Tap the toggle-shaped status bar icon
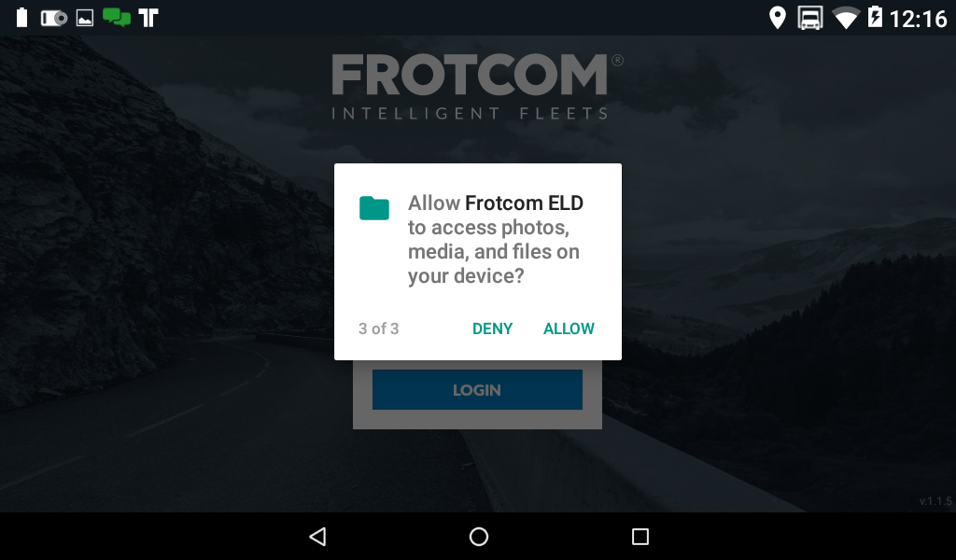The width and height of the screenshot is (956, 560). click(53, 19)
